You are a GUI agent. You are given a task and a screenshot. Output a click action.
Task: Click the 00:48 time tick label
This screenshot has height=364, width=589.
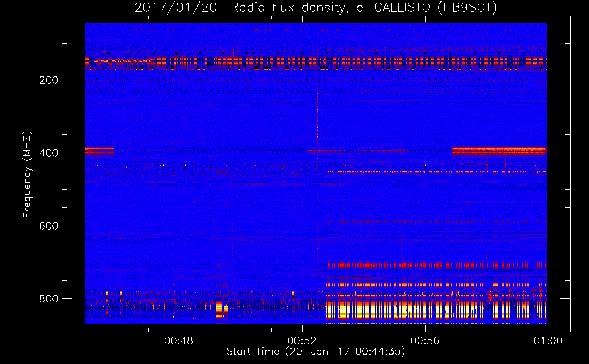click(179, 341)
